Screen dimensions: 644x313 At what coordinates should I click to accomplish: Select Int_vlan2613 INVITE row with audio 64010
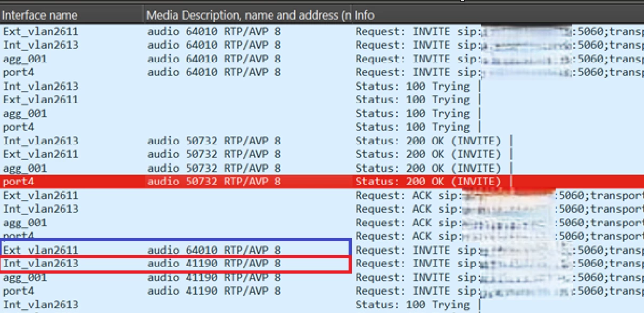[x=322, y=45]
